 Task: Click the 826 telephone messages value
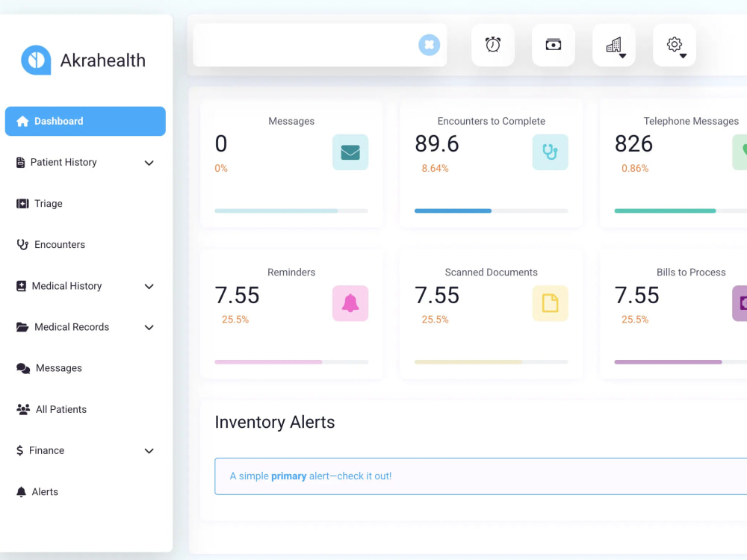(x=633, y=144)
